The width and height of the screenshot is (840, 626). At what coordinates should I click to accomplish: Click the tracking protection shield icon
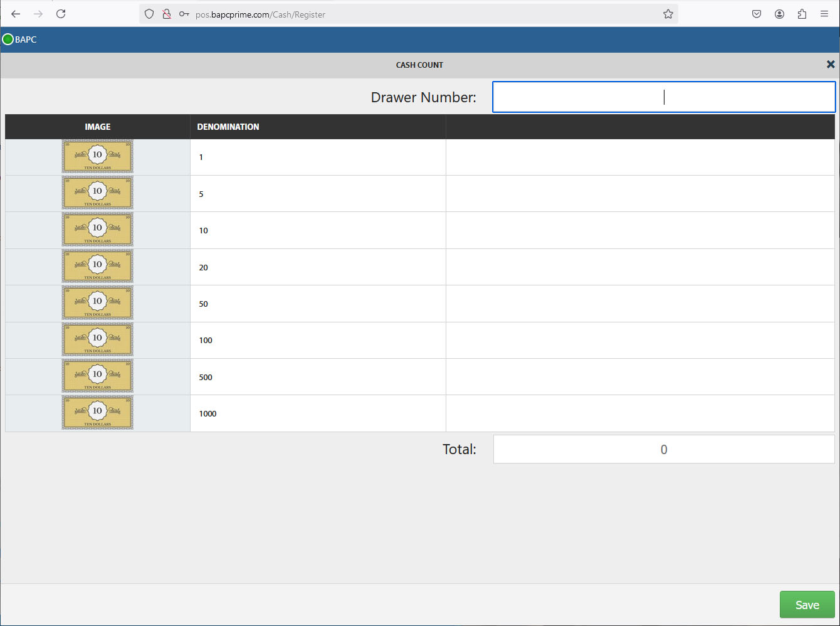[x=149, y=14]
